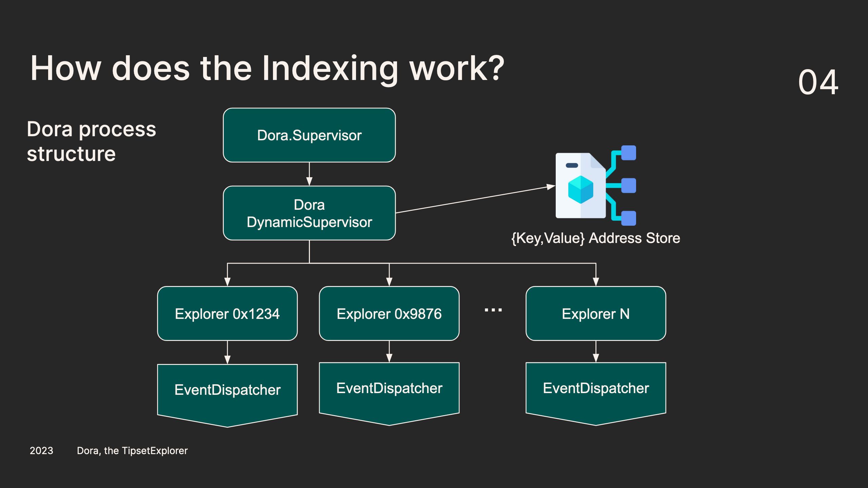Screen dimensions: 868x488
Task: Click the Explorer N node
Action: [596, 313]
